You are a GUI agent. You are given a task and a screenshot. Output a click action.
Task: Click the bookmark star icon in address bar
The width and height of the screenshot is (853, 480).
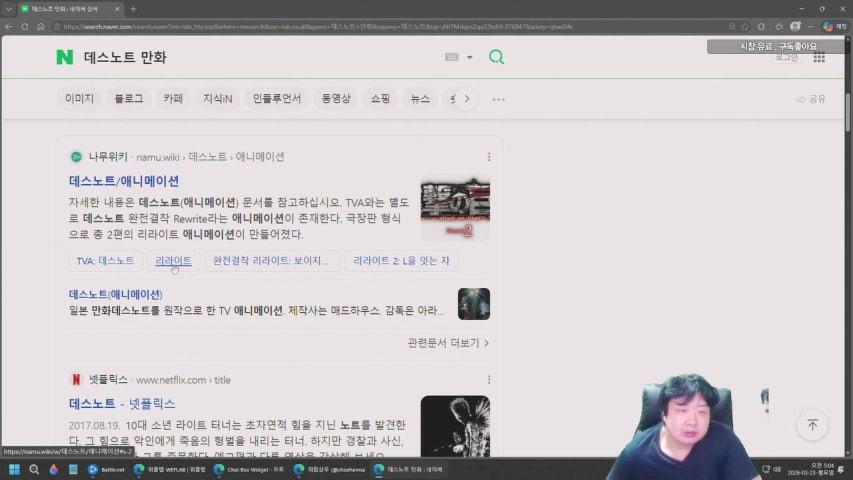745,27
